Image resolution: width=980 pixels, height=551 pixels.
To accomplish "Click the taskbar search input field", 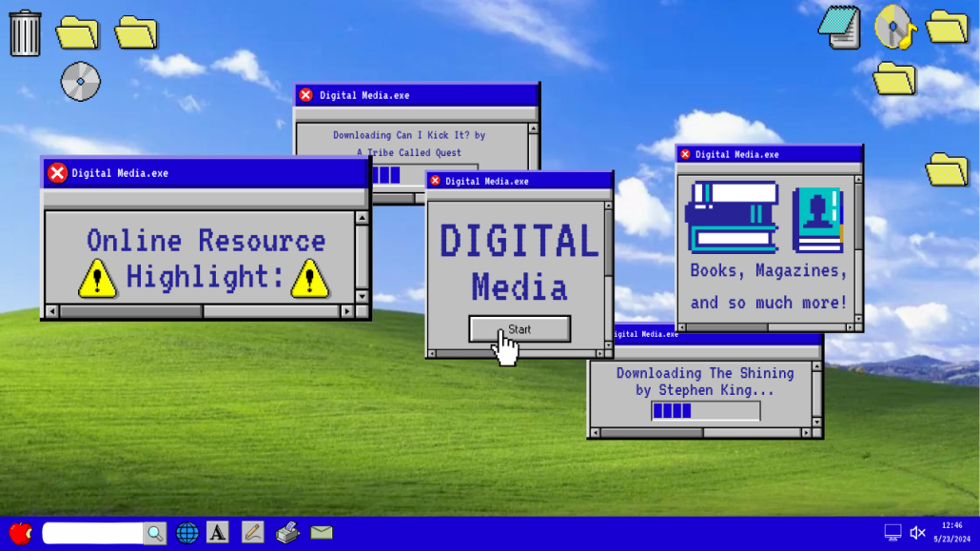I will [x=93, y=533].
